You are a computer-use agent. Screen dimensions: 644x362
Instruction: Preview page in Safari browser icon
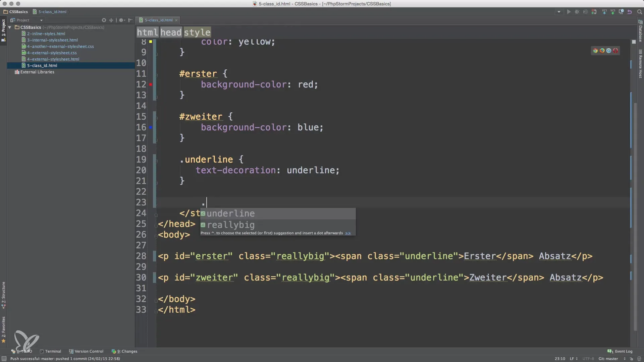(609, 51)
